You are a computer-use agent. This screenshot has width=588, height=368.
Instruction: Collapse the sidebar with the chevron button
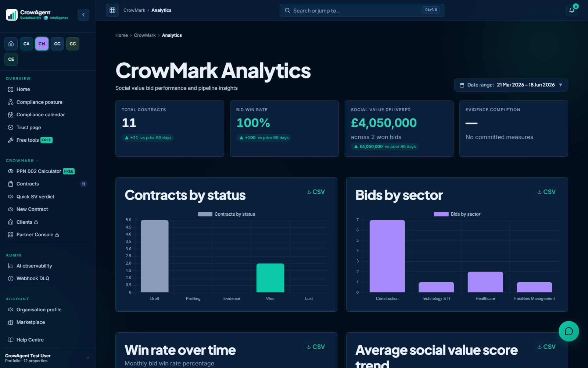[83, 15]
